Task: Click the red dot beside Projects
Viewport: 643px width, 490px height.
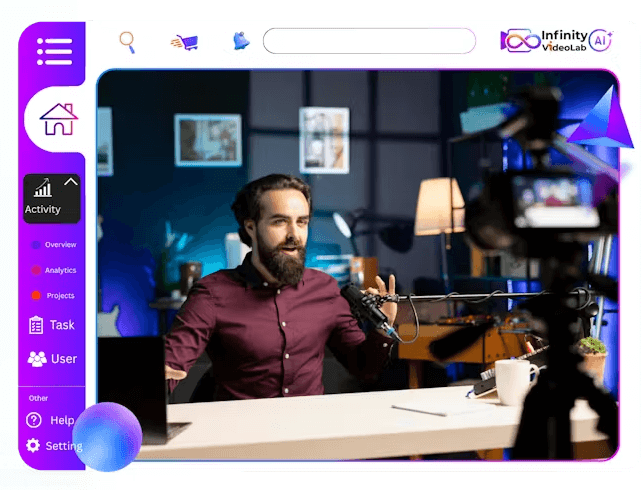Action: coord(36,295)
